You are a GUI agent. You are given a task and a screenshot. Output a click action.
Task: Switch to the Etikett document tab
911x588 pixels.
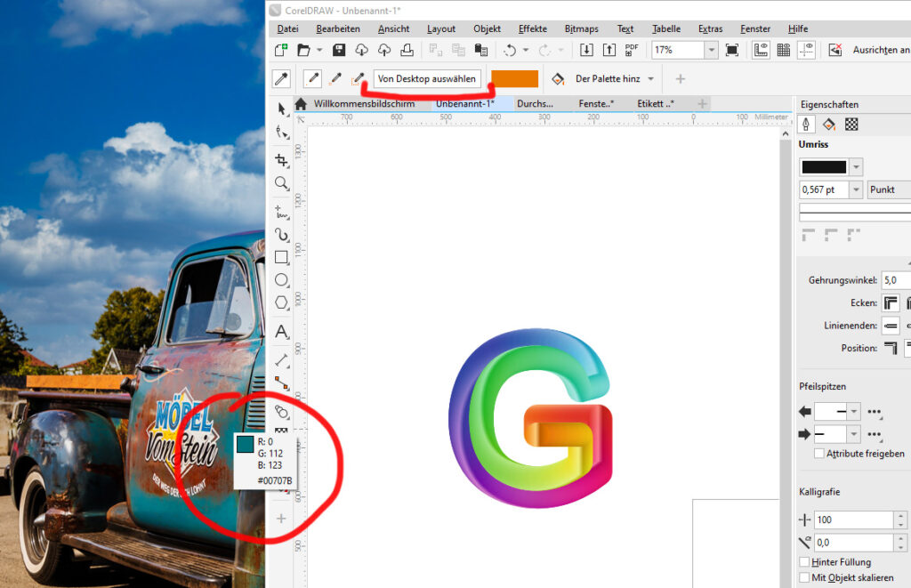[x=656, y=103]
